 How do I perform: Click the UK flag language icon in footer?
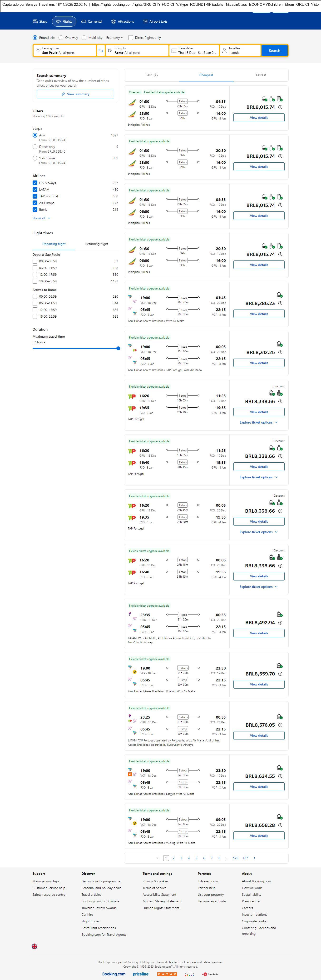click(35, 946)
